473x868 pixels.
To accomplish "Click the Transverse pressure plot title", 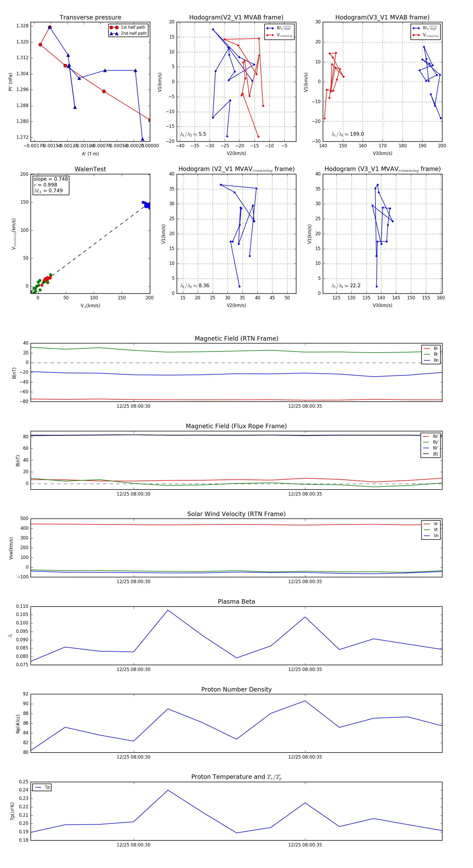I will [x=90, y=18].
